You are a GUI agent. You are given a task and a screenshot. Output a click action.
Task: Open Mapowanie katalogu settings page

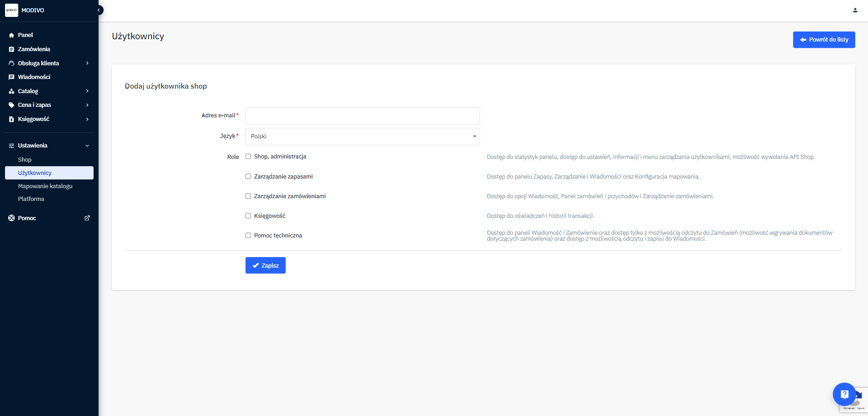pos(45,186)
